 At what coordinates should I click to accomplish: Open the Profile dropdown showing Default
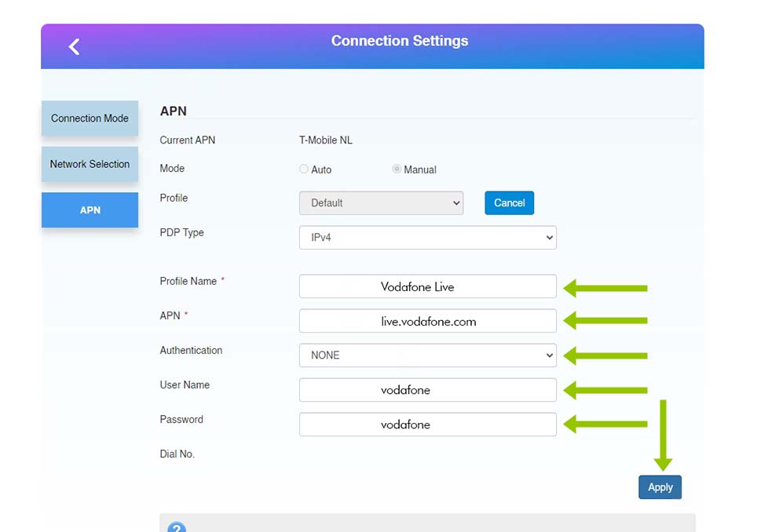(381, 203)
